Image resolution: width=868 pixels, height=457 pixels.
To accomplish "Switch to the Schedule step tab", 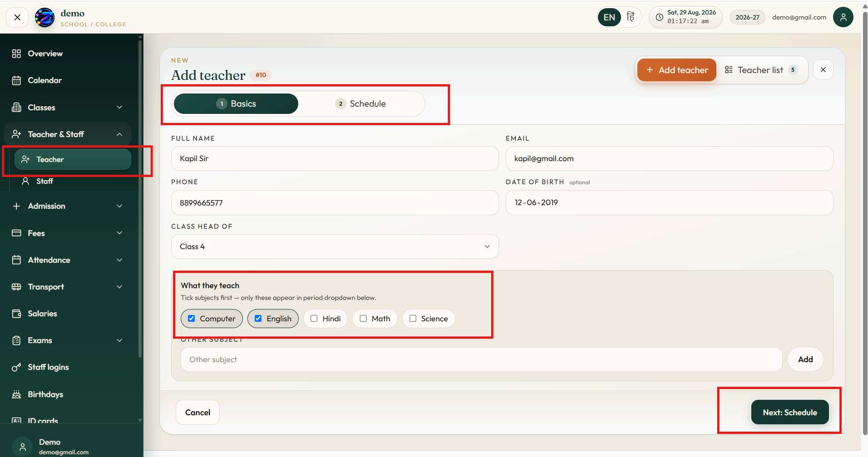I will 360,103.
